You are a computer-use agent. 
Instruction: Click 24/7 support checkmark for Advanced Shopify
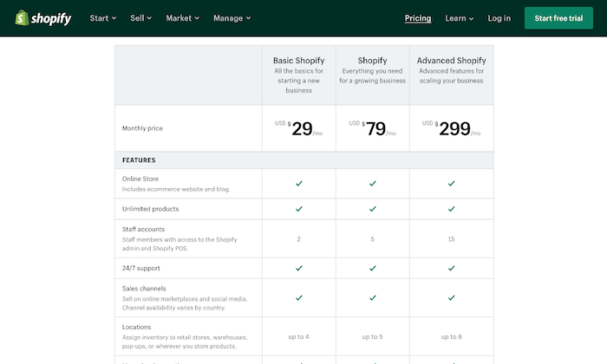tap(452, 268)
